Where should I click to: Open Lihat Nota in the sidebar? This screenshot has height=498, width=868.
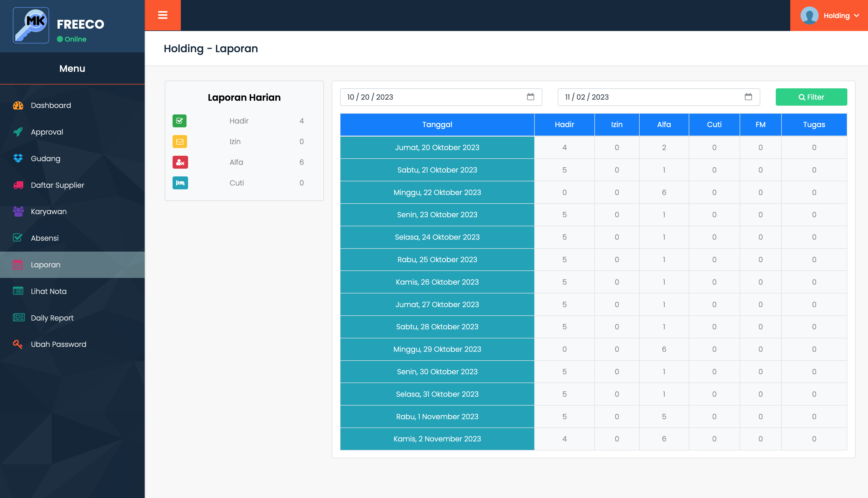(72, 291)
